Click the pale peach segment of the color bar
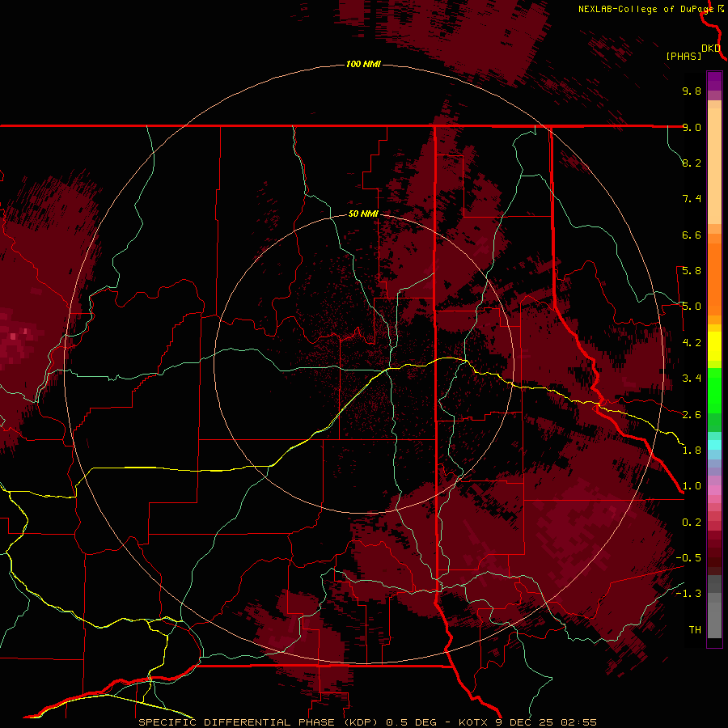 click(714, 167)
